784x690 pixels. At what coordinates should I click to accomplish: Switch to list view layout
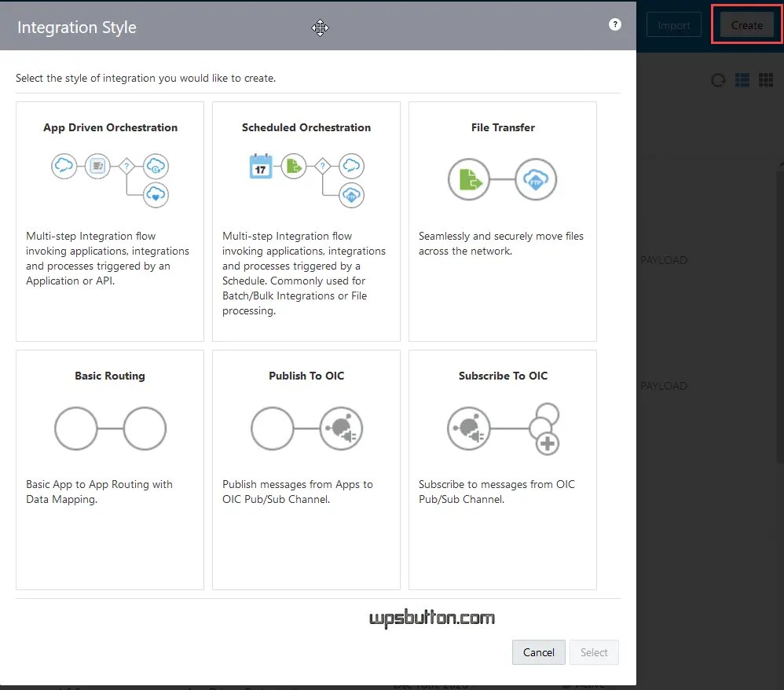[742, 80]
